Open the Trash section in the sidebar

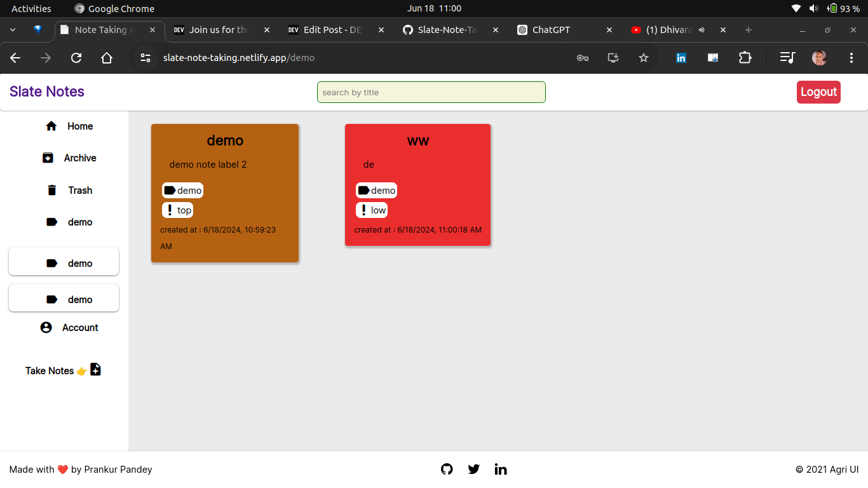[69, 190]
